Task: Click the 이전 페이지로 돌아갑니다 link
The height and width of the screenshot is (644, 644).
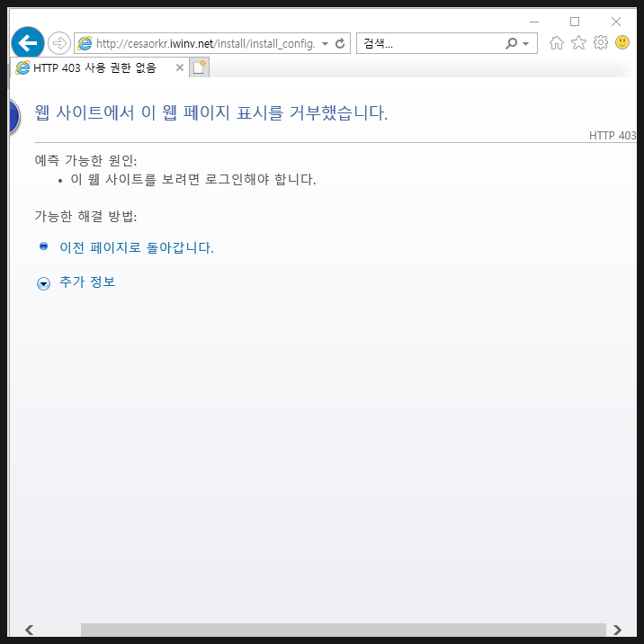Action: click(137, 247)
